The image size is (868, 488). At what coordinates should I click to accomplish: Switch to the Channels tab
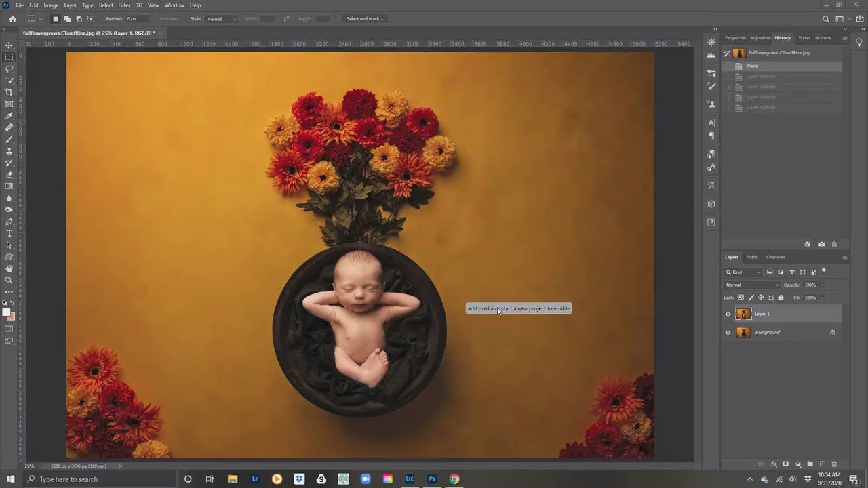776,257
